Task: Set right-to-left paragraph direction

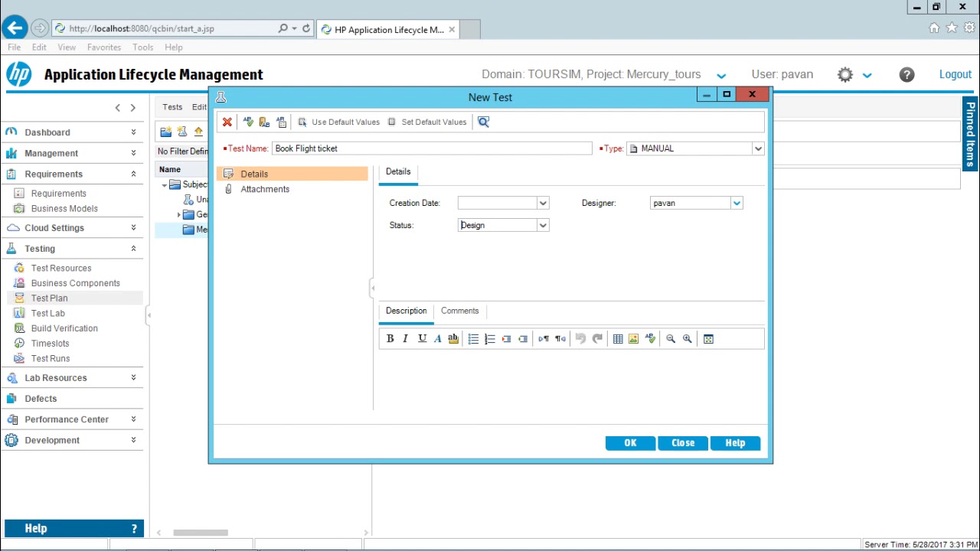Action: [560, 339]
